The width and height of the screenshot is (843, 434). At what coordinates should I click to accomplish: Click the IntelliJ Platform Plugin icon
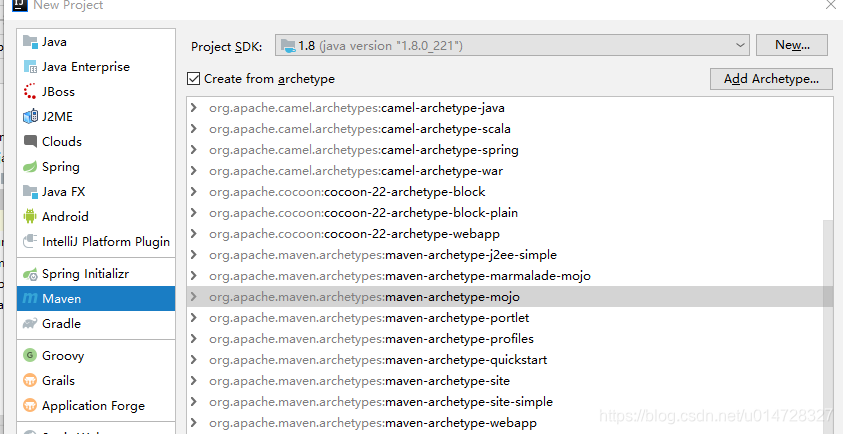click(x=31, y=241)
